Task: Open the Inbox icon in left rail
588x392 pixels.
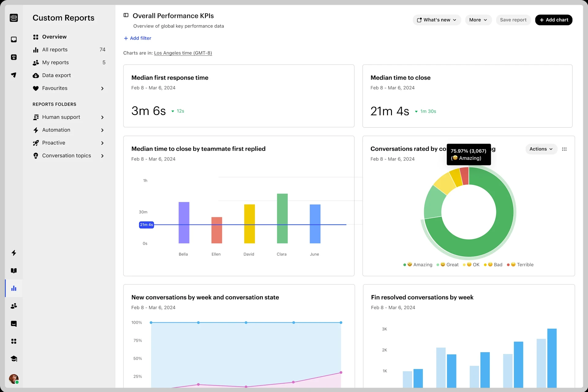Action: (14, 40)
